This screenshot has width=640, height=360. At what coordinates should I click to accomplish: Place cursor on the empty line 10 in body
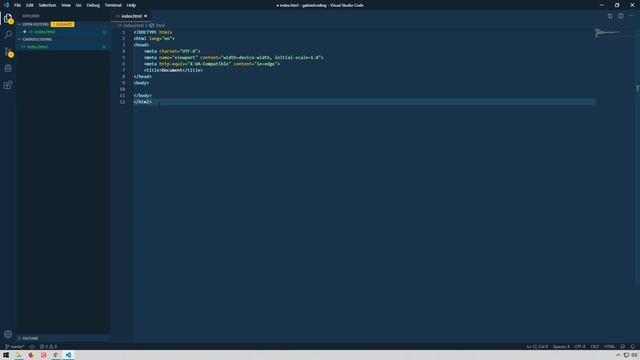[363, 89]
